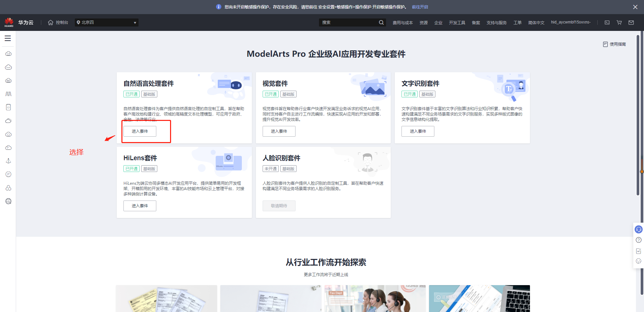
Task: Click sidebar cloud server icon (first)
Action: [x=8, y=54]
